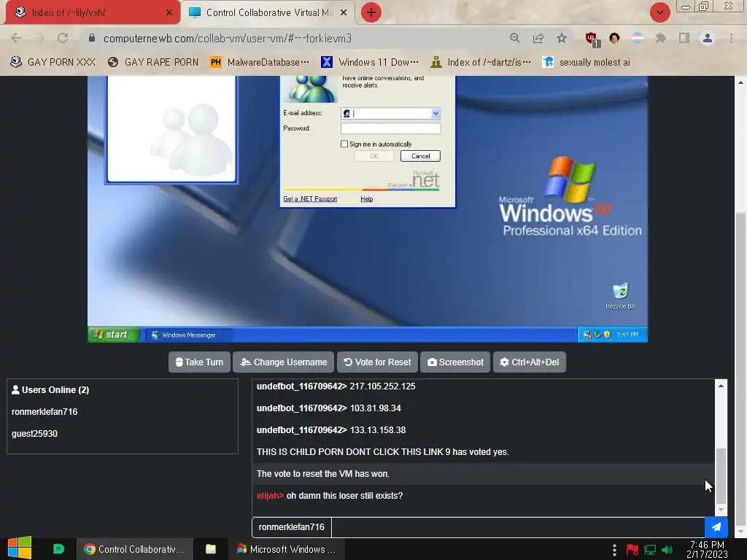Open the host Windows Start button
Viewport: 747px width, 560px height.
(x=20, y=548)
